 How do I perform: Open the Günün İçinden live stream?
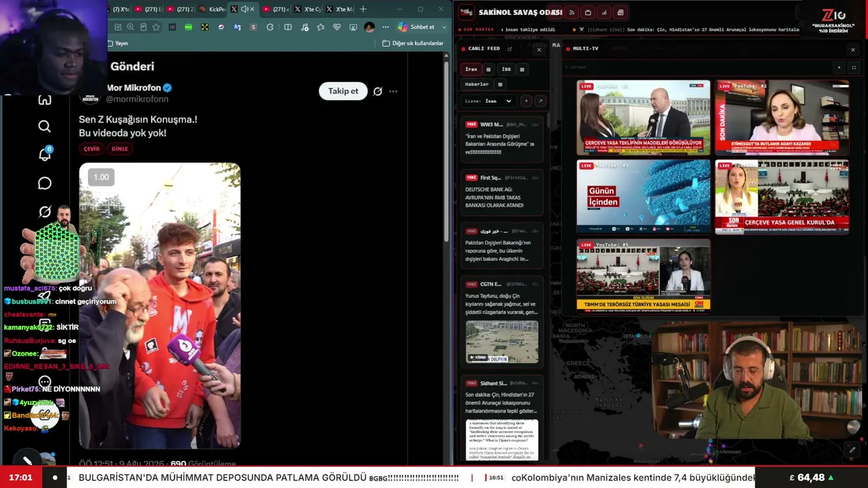[x=644, y=197]
